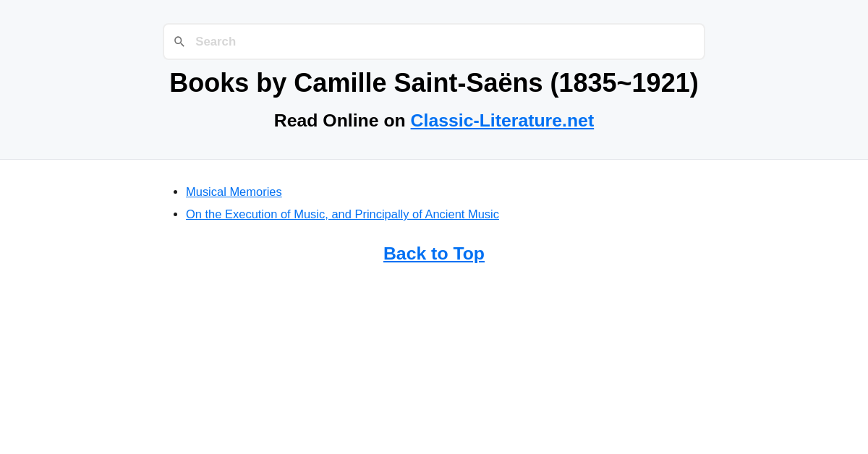Click the bullet next to the second book

tap(174, 213)
